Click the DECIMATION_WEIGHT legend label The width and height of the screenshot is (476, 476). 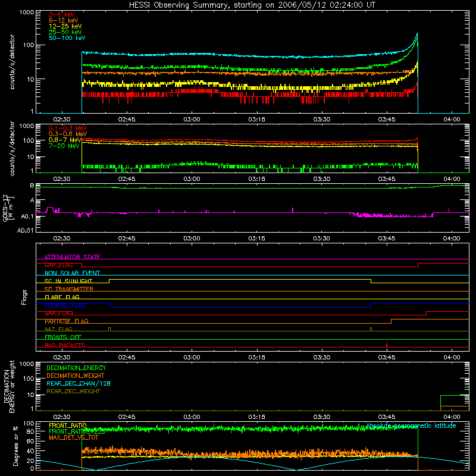coord(76,375)
